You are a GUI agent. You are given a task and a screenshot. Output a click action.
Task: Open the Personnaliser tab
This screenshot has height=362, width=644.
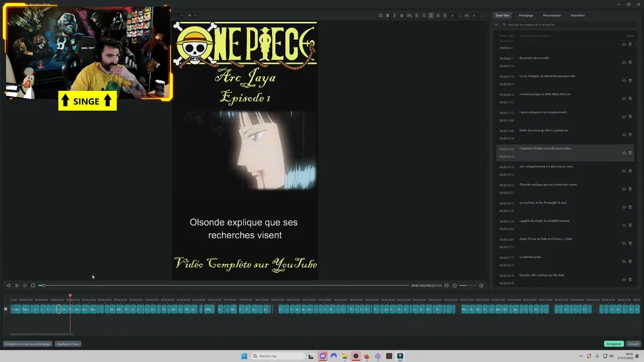coord(552,16)
